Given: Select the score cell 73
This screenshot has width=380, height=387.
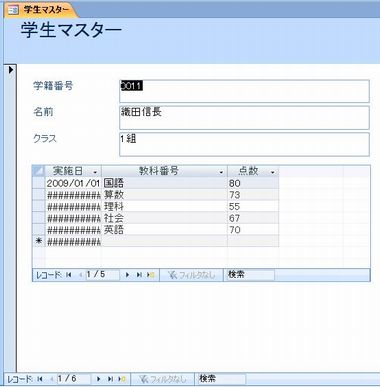Looking at the screenshot, I should pos(253,195).
